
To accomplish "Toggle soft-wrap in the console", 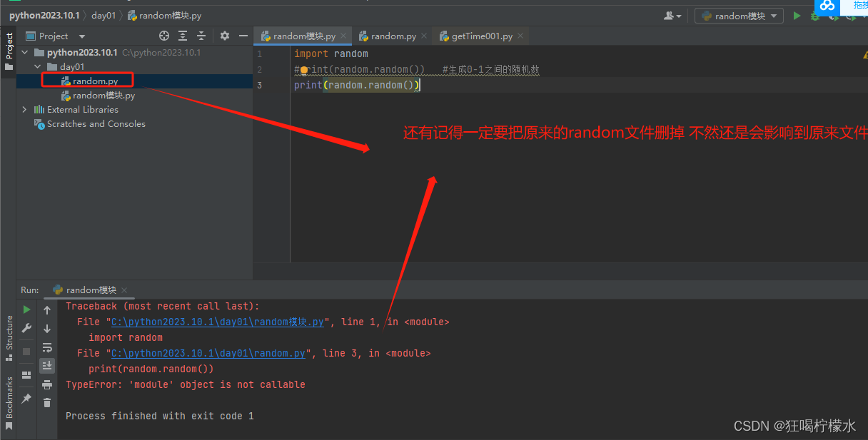I will (x=47, y=348).
